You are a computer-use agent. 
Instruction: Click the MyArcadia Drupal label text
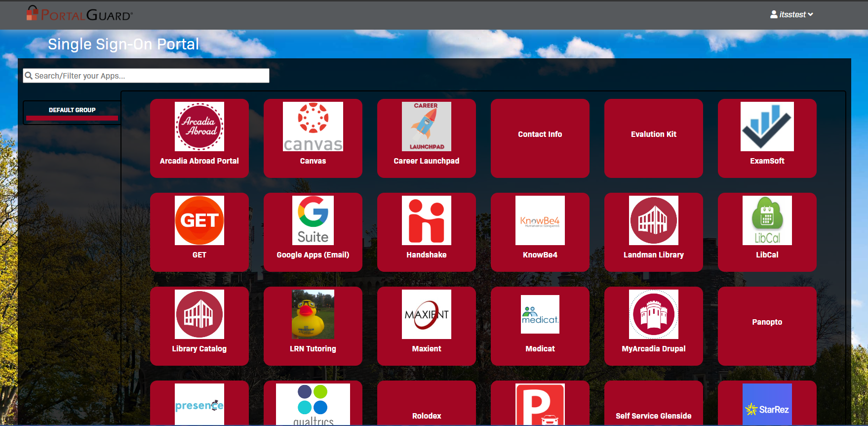click(654, 349)
